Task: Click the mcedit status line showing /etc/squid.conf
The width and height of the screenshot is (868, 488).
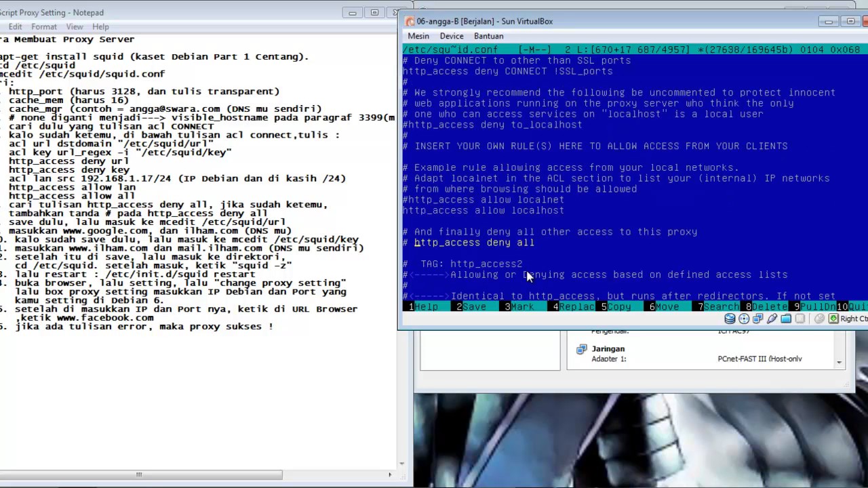Action: (634, 49)
